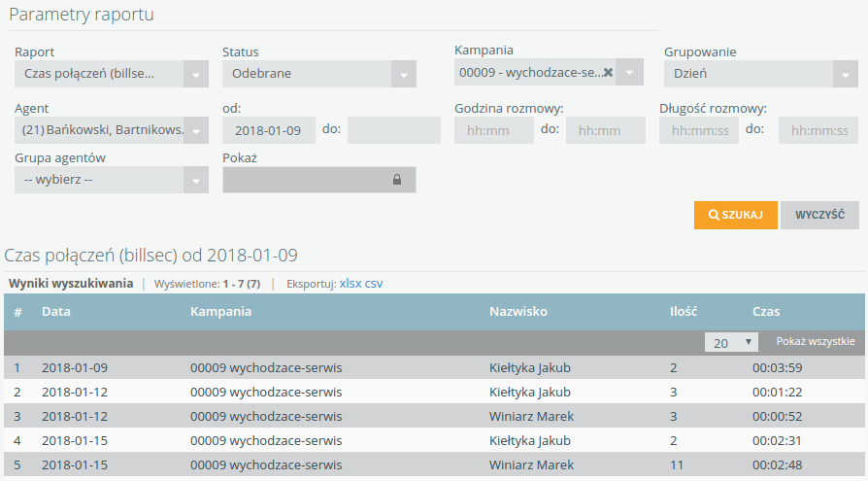Expand the Kampania dropdown arrow

pos(629,72)
